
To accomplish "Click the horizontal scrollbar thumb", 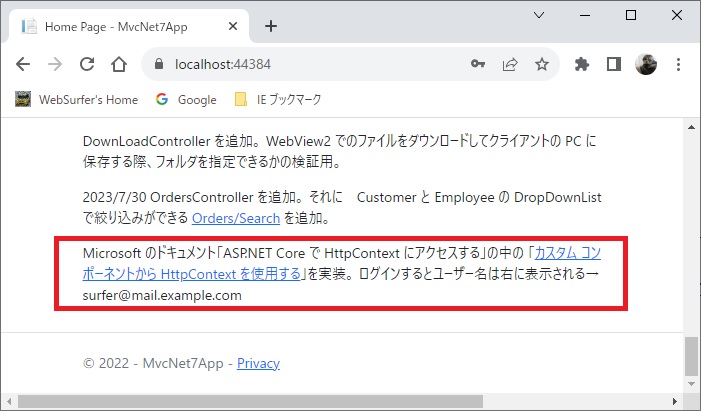I will (250, 401).
